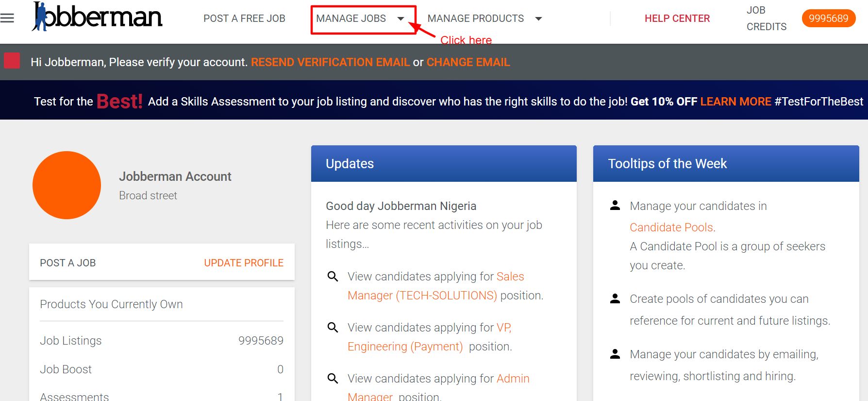The height and width of the screenshot is (401, 868).
Task: Click Tooltips of the Week header
Action: coord(726,164)
